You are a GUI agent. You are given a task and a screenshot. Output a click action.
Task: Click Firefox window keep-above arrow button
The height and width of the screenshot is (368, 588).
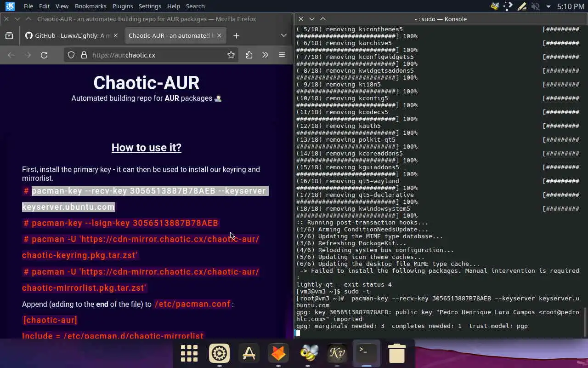(28, 19)
